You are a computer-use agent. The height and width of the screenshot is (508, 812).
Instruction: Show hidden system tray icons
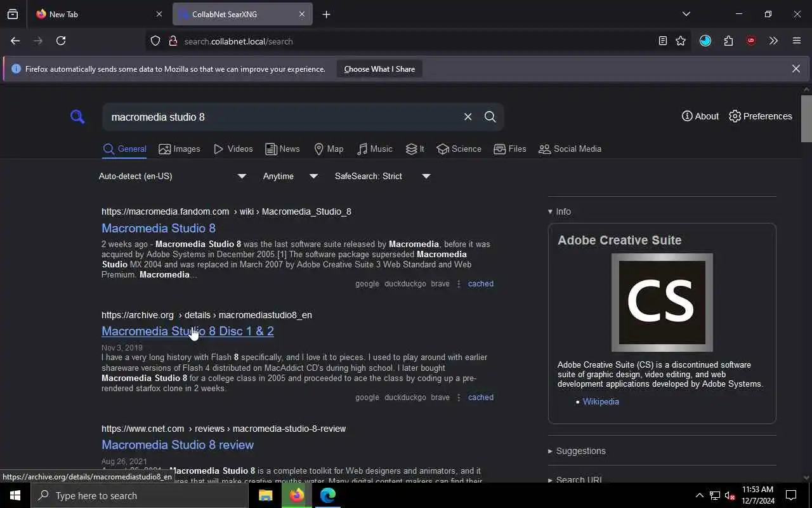point(699,495)
